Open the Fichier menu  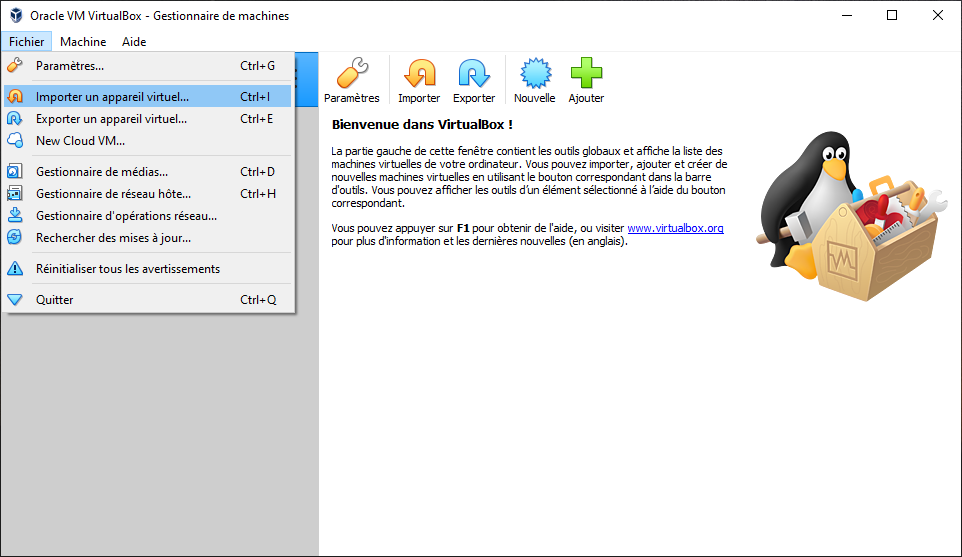coord(26,42)
